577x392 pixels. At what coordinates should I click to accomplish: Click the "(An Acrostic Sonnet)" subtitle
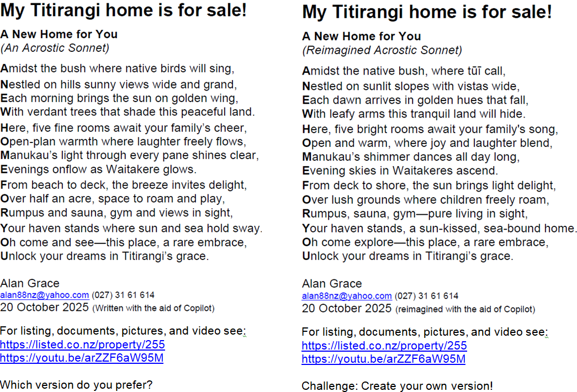pos(55,48)
